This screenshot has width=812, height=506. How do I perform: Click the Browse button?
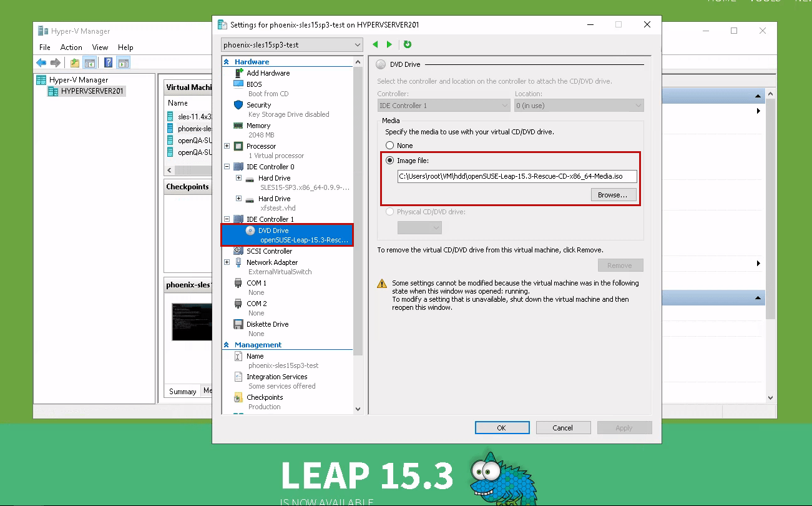pyautogui.click(x=613, y=194)
